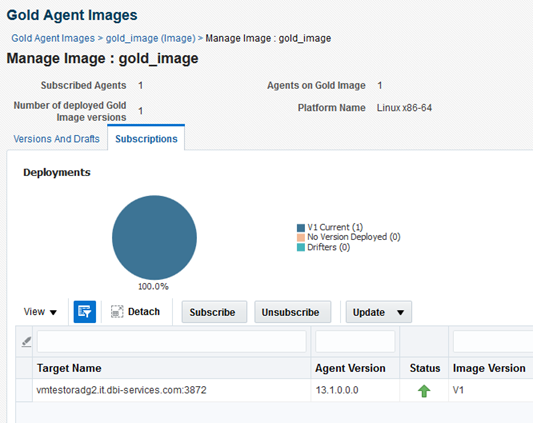This screenshot has height=423, width=533.
Task: Click the Target Name filter field
Action: (x=172, y=341)
